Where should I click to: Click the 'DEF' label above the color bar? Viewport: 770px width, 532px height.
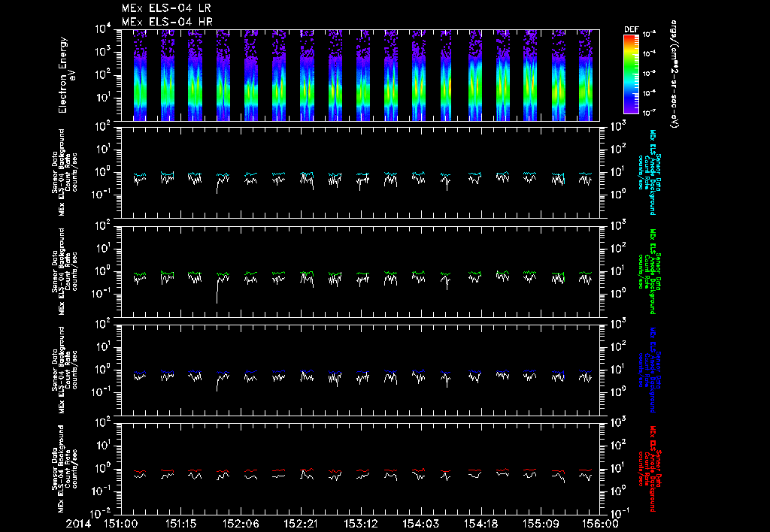click(x=632, y=29)
